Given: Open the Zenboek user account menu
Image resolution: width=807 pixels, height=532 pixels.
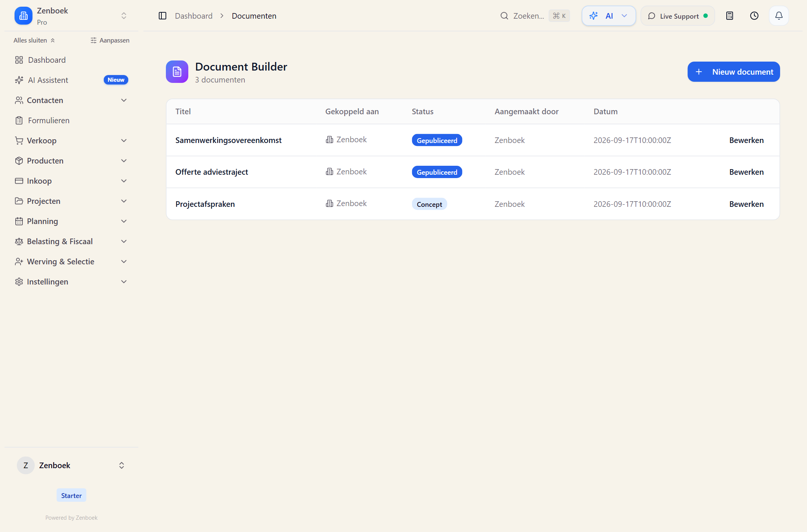Looking at the screenshot, I should pos(71,465).
